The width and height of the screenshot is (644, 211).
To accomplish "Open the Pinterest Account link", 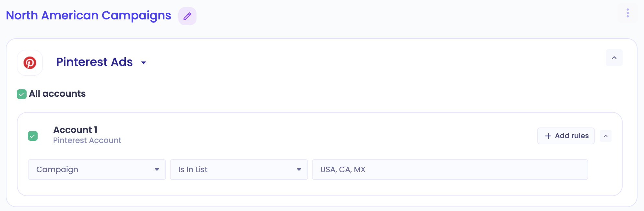I will coord(87,140).
